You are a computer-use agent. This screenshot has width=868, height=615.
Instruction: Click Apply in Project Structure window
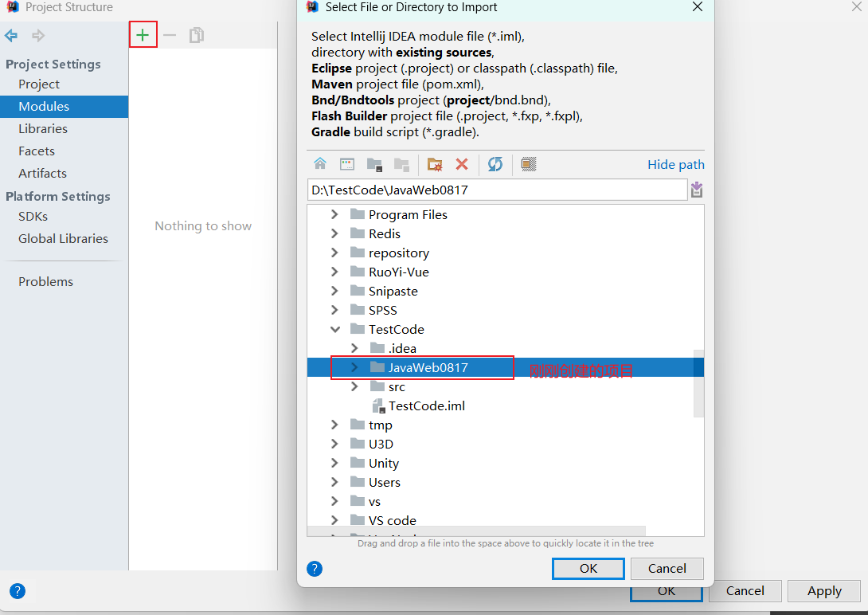click(x=824, y=591)
